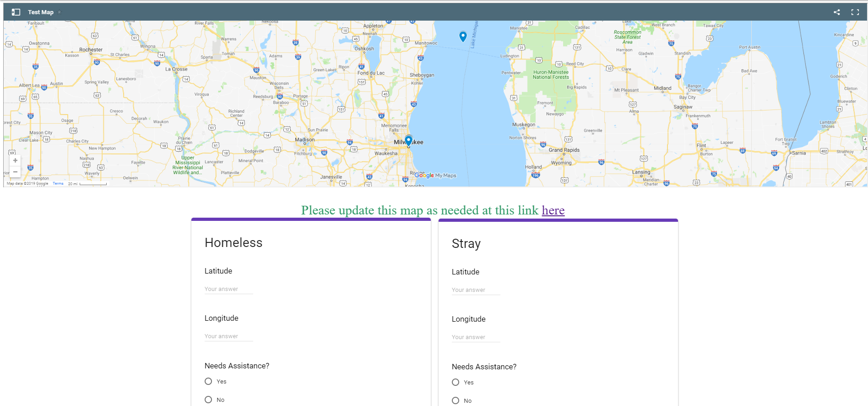This screenshot has width=868, height=406.
Task: Choose No under Stray Needs Assistance
Action: click(x=456, y=401)
